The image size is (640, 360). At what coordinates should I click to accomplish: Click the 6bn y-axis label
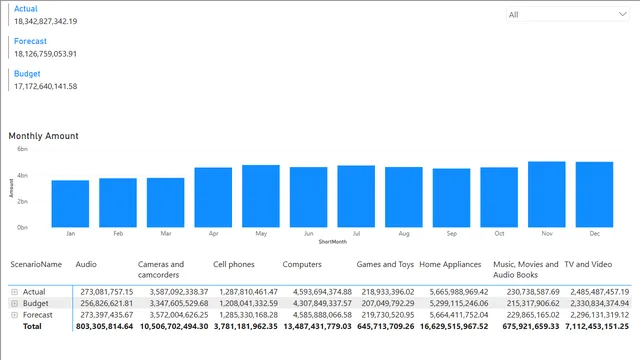pyautogui.click(x=22, y=149)
